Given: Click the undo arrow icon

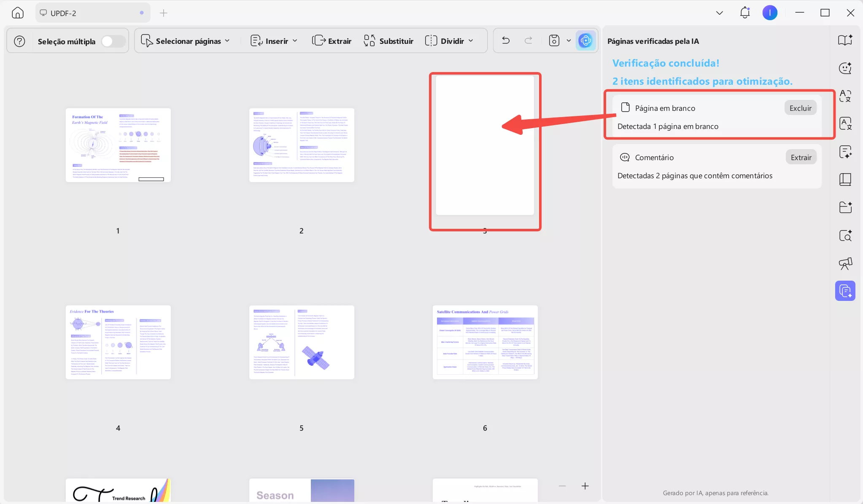Looking at the screenshot, I should 506,40.
